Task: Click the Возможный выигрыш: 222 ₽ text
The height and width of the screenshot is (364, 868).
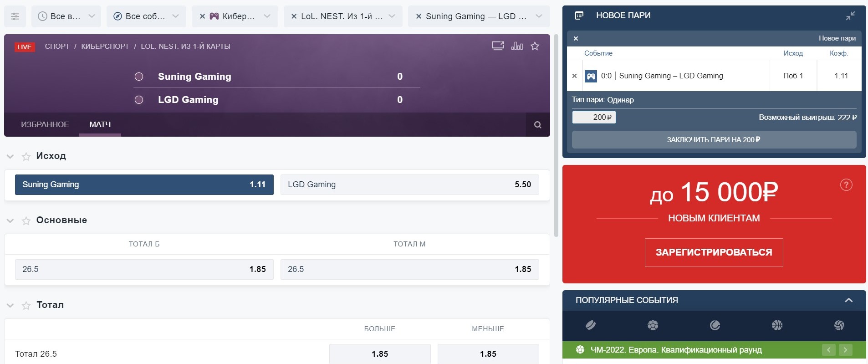Action: (x=807, y=118)
